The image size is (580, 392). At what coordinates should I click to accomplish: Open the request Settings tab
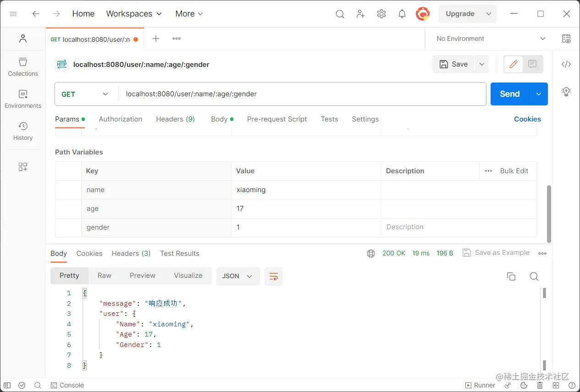pos(365,119)
